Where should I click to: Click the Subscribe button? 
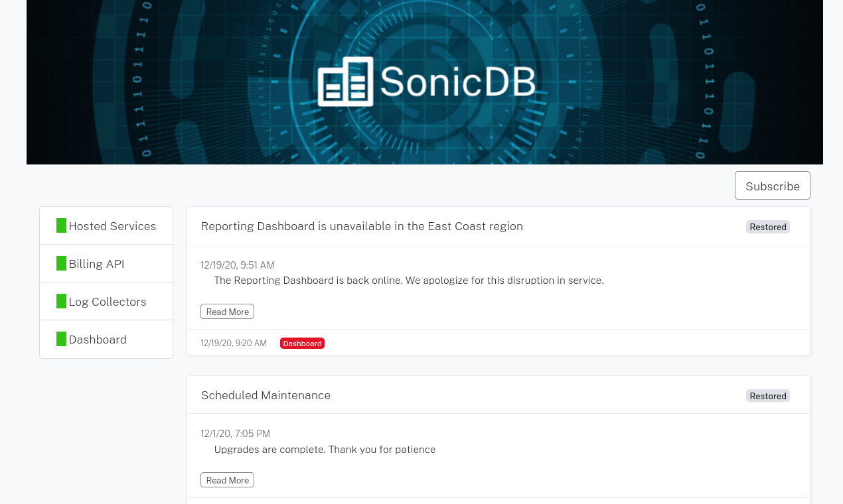point(773,186)
